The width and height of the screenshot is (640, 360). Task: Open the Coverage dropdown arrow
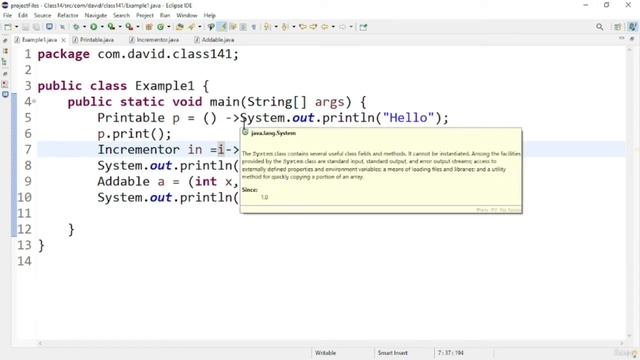point(120,27)
